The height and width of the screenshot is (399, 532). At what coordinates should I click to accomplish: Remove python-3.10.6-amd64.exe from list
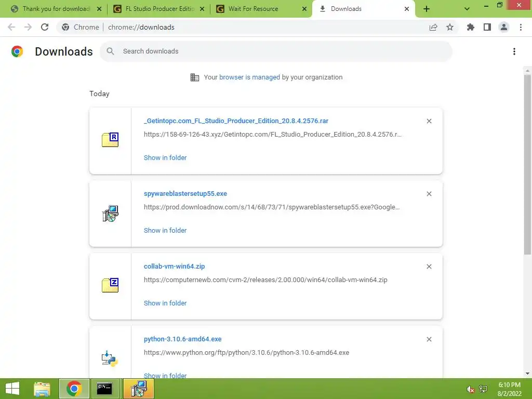429,339
